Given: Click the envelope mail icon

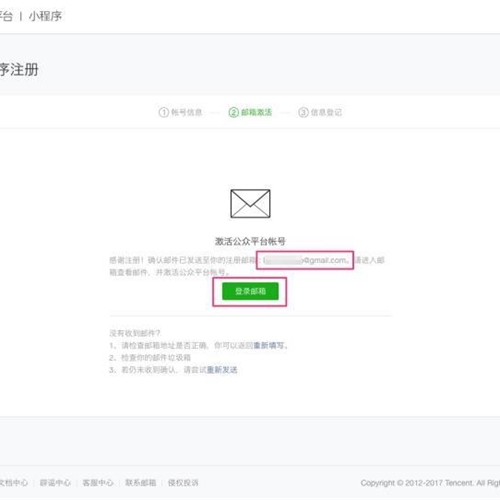Looking at the screenshot, I should pos(250,204).
